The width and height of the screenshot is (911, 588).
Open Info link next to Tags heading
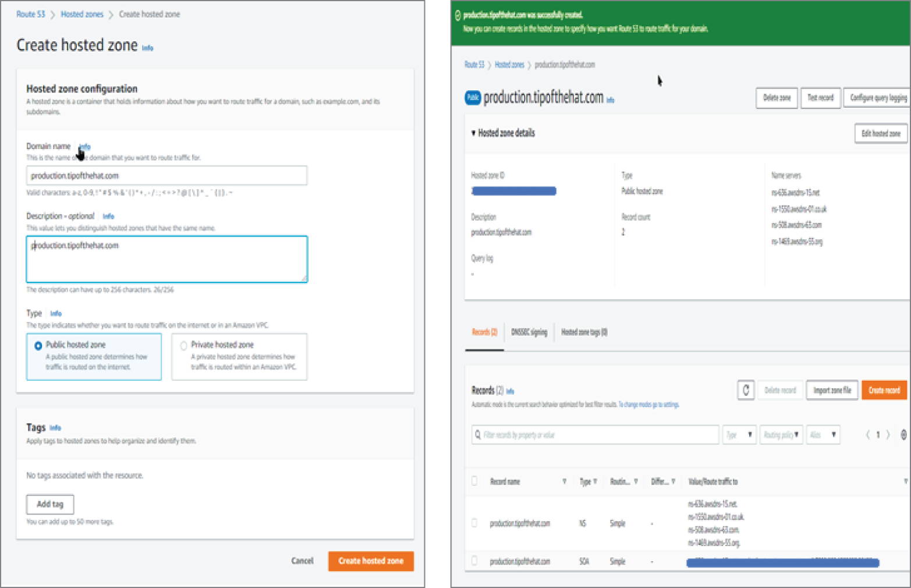[x=55, y=427]
